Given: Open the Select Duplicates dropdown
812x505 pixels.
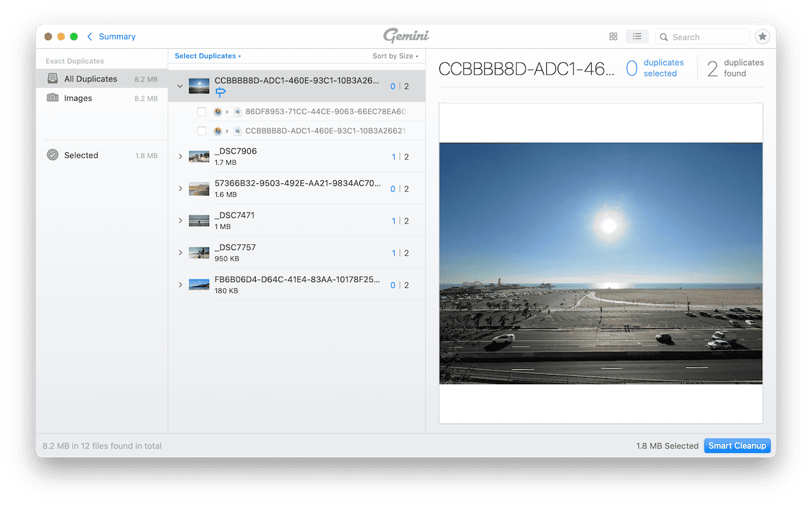Looking at the screenshot, I should tap(208, 56).
